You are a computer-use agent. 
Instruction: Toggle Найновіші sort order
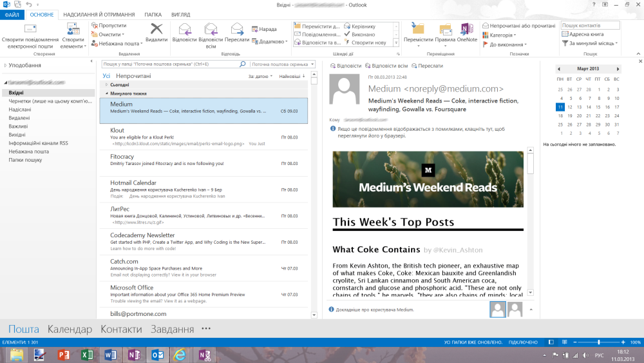pos(292,76)
